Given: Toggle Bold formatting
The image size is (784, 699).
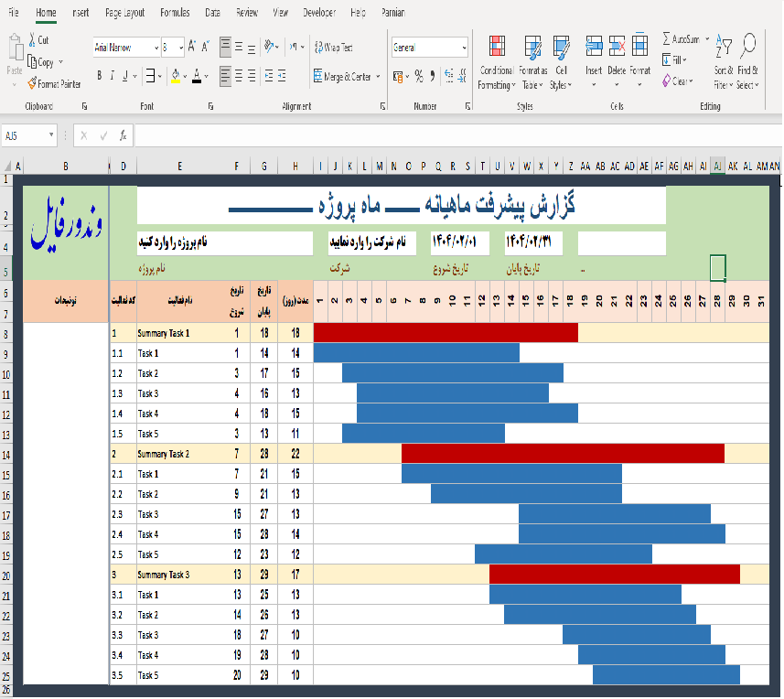Looking at the screenshot, I should tap(100, 76).
